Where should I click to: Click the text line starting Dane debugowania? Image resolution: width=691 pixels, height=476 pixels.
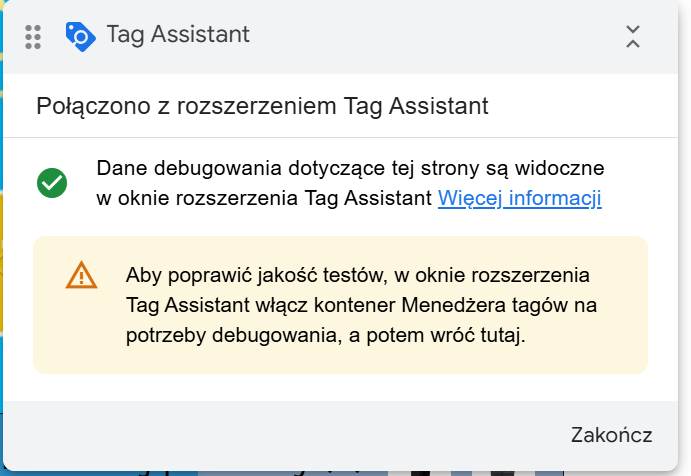(350, 168)
